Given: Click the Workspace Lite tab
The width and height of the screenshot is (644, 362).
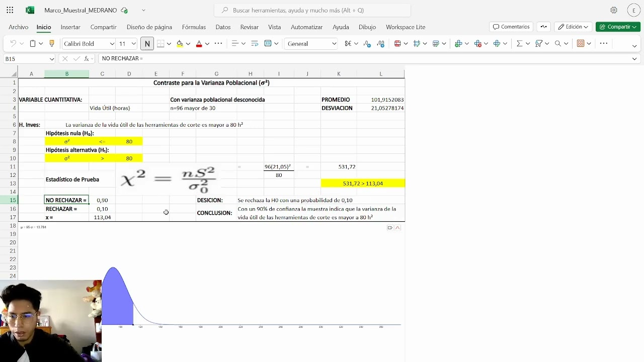Looking at the screenshot, I should pos(406,27).
